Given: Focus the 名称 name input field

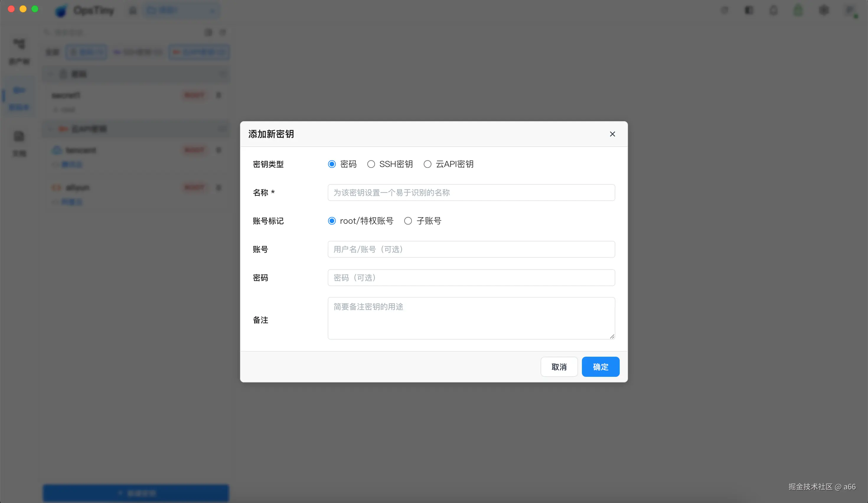Looking at the screenshot, I should (x=471, y=193).
